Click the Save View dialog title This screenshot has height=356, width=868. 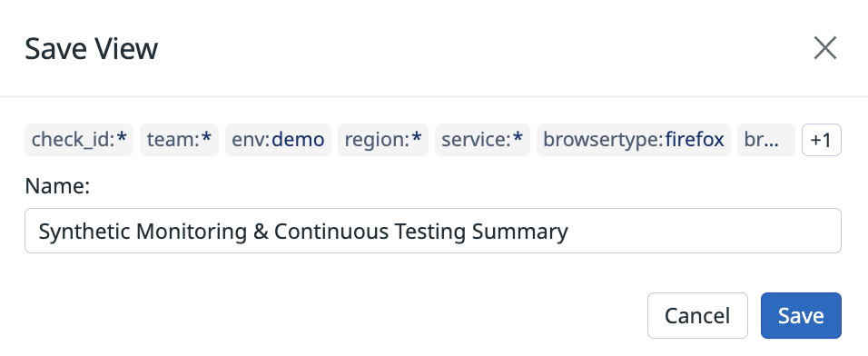click(92, 49)
